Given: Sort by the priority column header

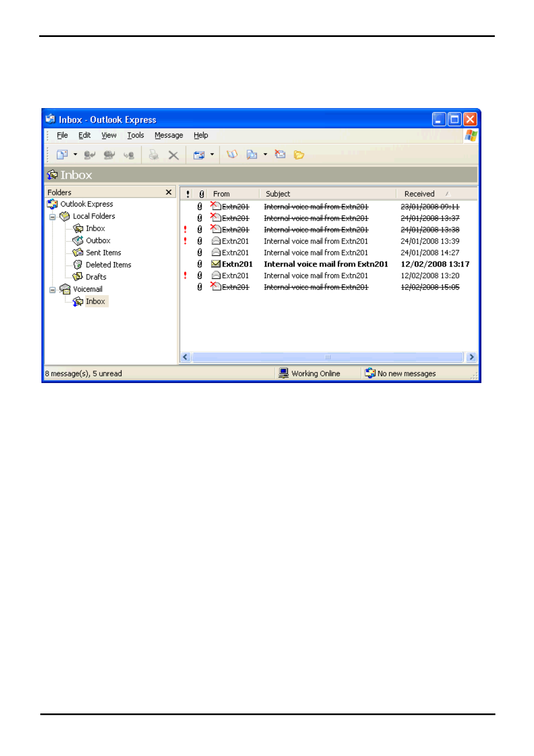Looking at the screenshot, I should point(188,194).
